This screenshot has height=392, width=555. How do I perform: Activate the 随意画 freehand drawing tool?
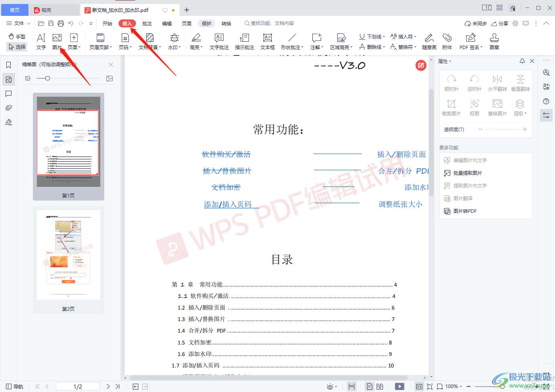click(x=429, y=42)
